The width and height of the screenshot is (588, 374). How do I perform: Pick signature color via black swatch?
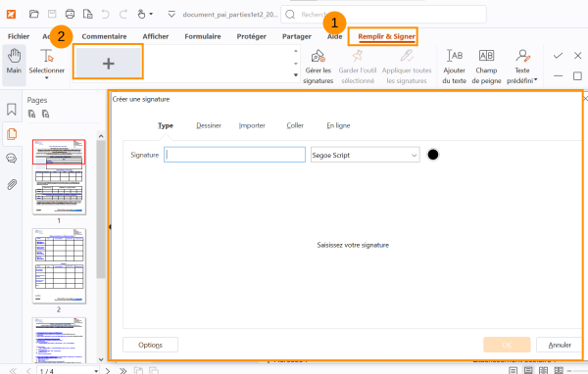[433, 155]
